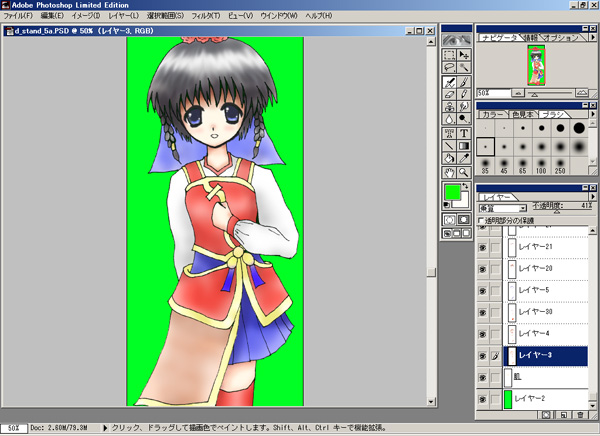Image resolution: width=600 pixels, height=436 pixels.
Task: Select the Eyedropper tool
Action: tap(464, 158)
